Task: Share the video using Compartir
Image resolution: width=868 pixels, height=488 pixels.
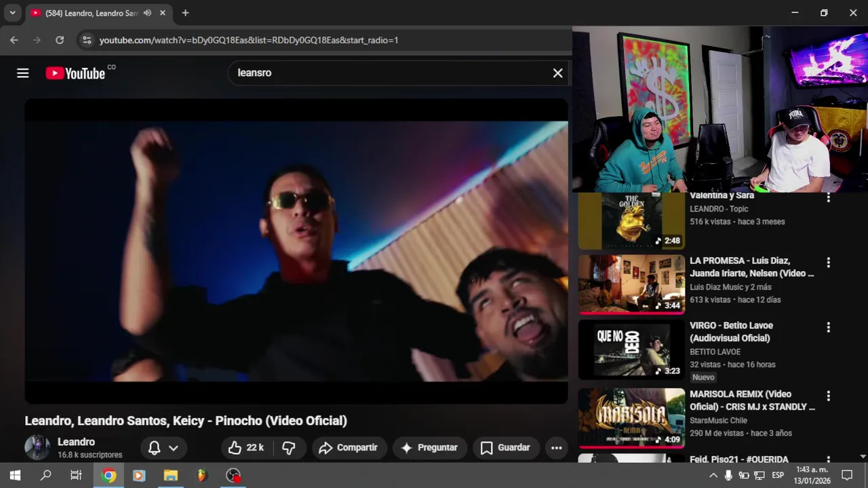Action: point(349,448)
